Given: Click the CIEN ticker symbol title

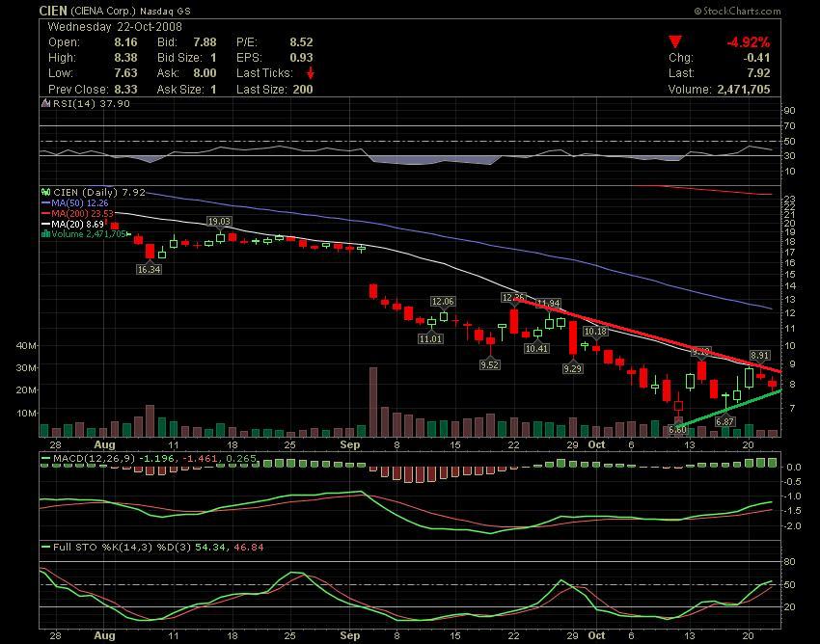Looking at the screenshot, I should pyautogui.click(x=53, y=11).
